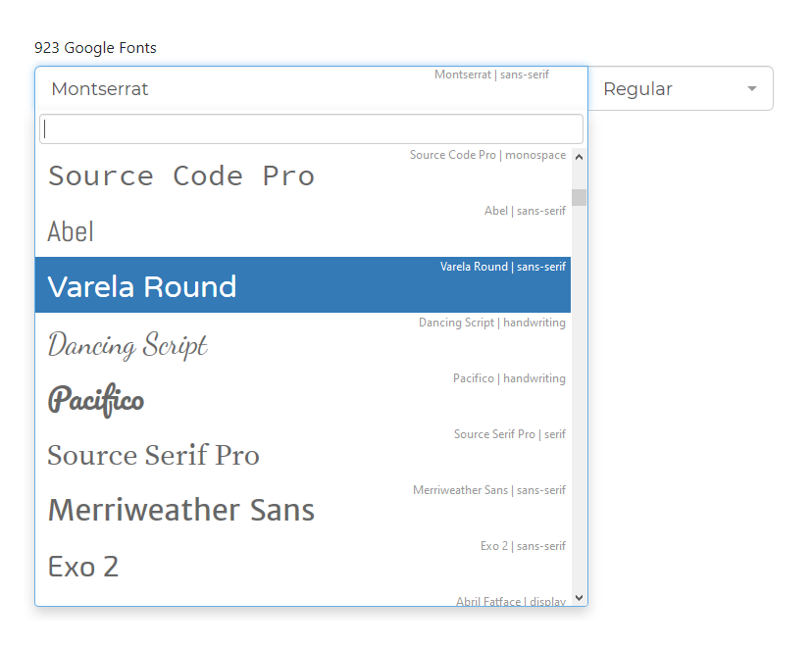812x648 pixels.
Task: Click the scrollbar down arrow icon
Action: [579, 597]
